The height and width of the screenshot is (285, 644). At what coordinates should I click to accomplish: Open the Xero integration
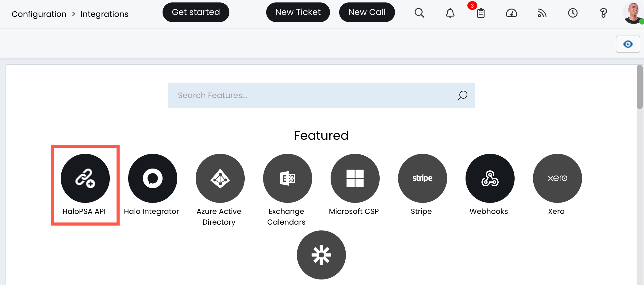(x=557, y=178)
